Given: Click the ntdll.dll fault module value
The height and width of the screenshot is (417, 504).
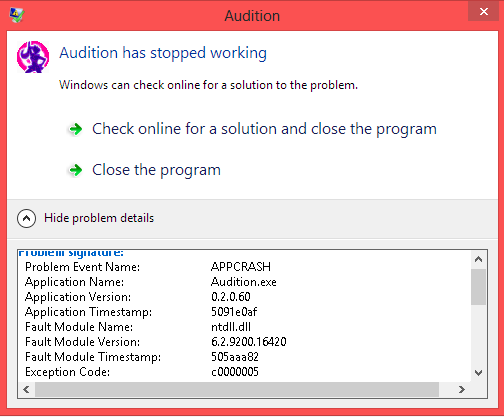Looking at the screenshot, I should coord(231,327).
